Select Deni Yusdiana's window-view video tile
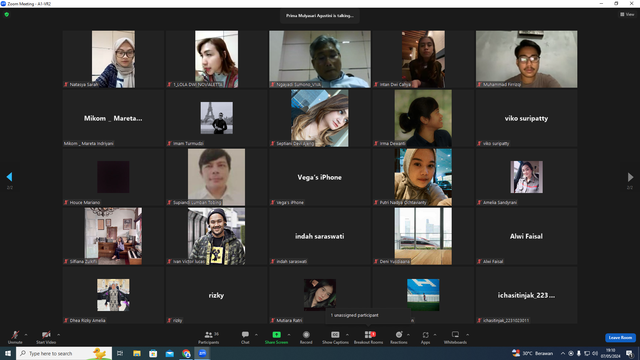Screen dimensions: 640x360 click(x=423, y=236)
